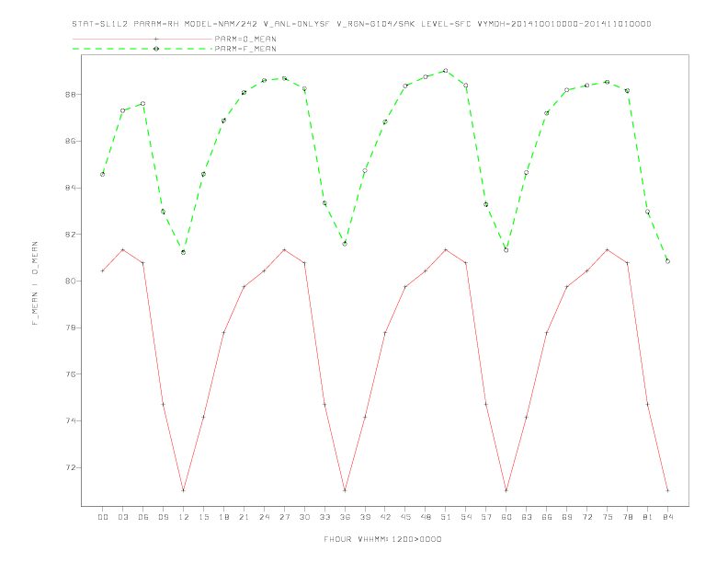The height and width of the screenshot is (563, 728).
Task: Select green F_MEAN peak point at hour 51
Action: coord(446,71)
